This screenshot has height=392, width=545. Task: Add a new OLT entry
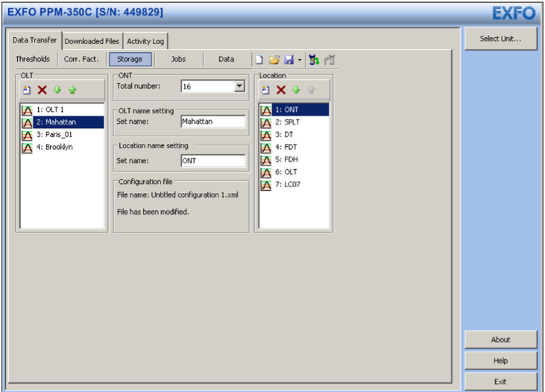(27, 90)
